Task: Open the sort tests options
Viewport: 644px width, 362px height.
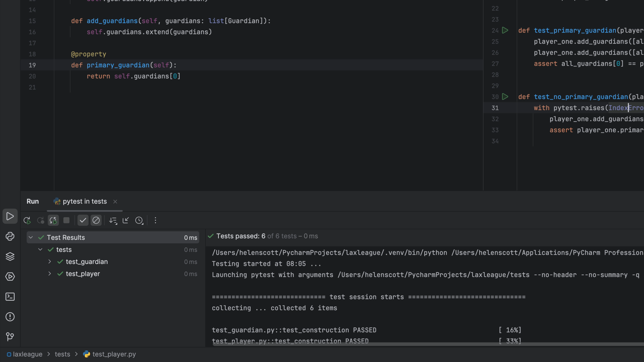Action: 113,220
